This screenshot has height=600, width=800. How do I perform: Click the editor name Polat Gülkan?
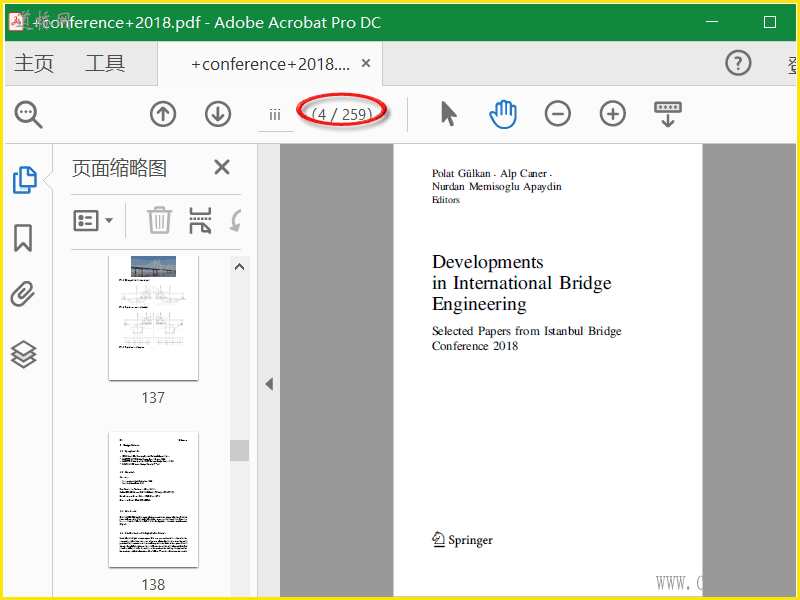(461, 173)
